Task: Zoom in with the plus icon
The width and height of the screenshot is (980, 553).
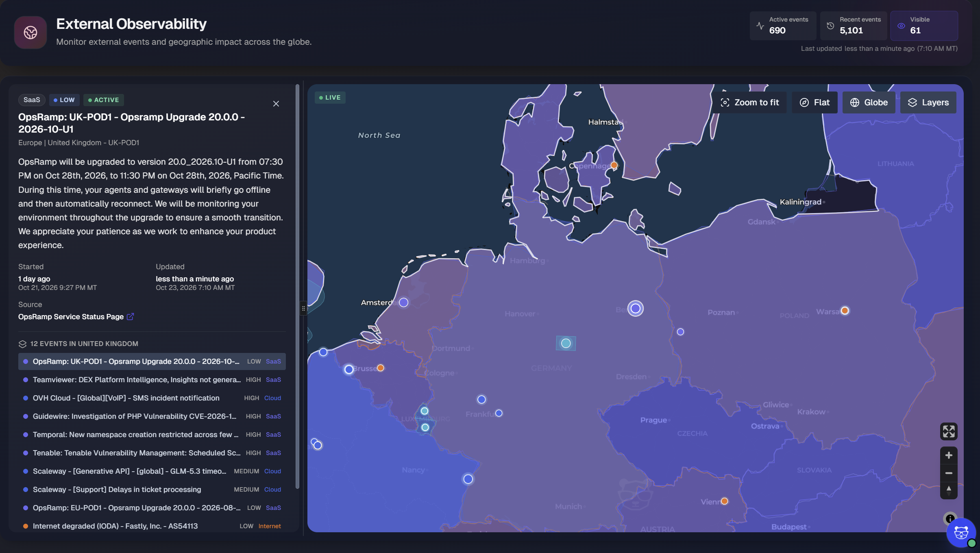Action: click(949, 455)
